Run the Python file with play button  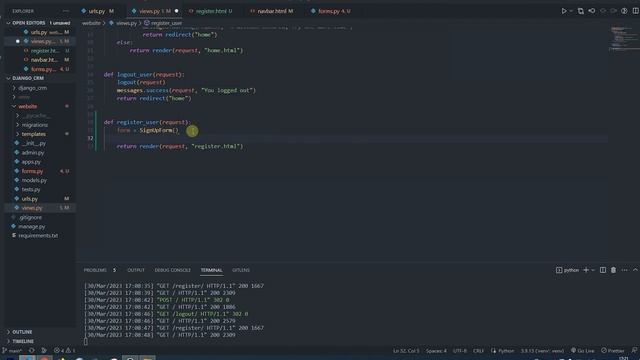(564, 11)
